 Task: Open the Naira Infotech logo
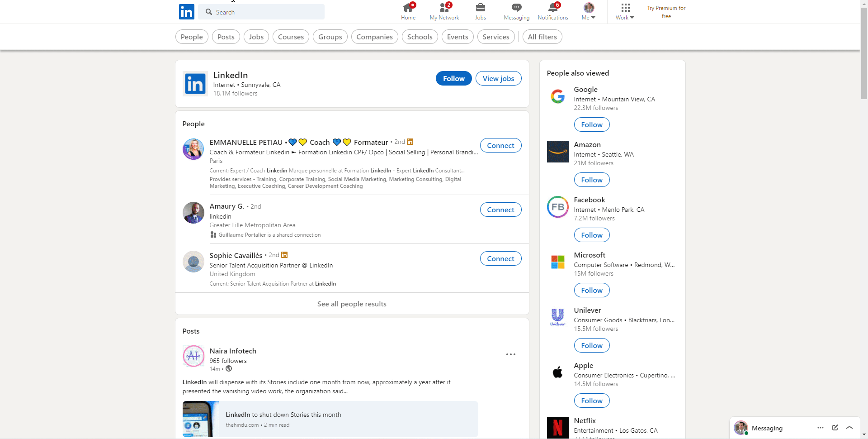(193, 356)
